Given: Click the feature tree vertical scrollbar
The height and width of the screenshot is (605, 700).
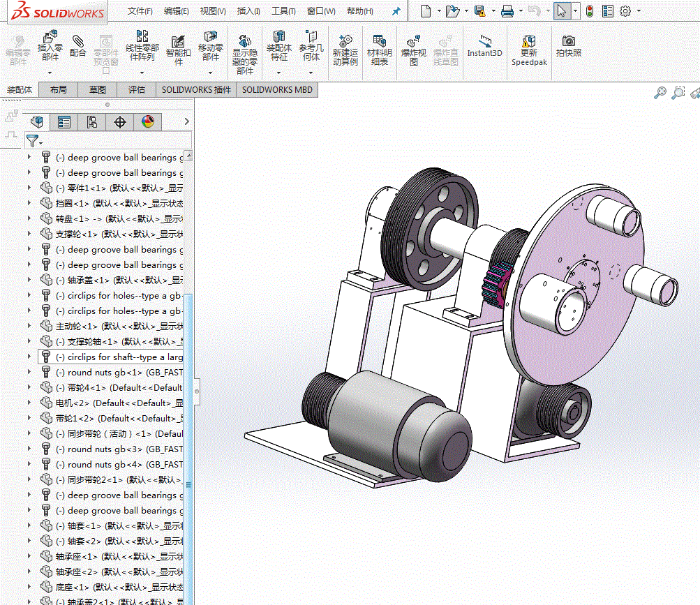Looking at the screenshot, I should click(x=189, y=387).
